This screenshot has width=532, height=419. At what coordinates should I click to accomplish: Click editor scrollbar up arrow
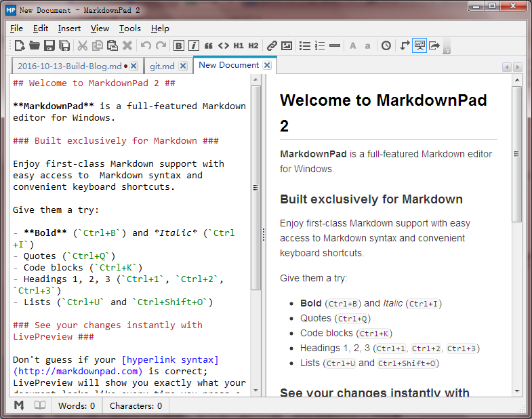coord(255,80)
